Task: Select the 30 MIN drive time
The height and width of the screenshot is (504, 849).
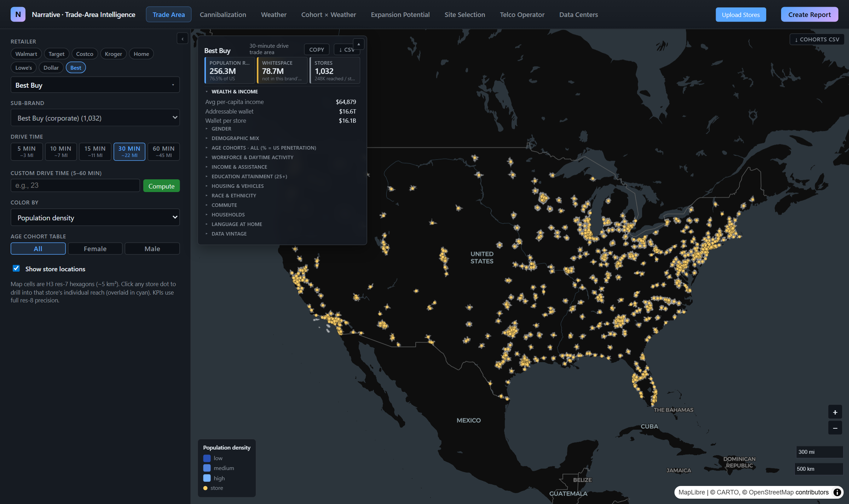Action: click(x=129, y=151)
